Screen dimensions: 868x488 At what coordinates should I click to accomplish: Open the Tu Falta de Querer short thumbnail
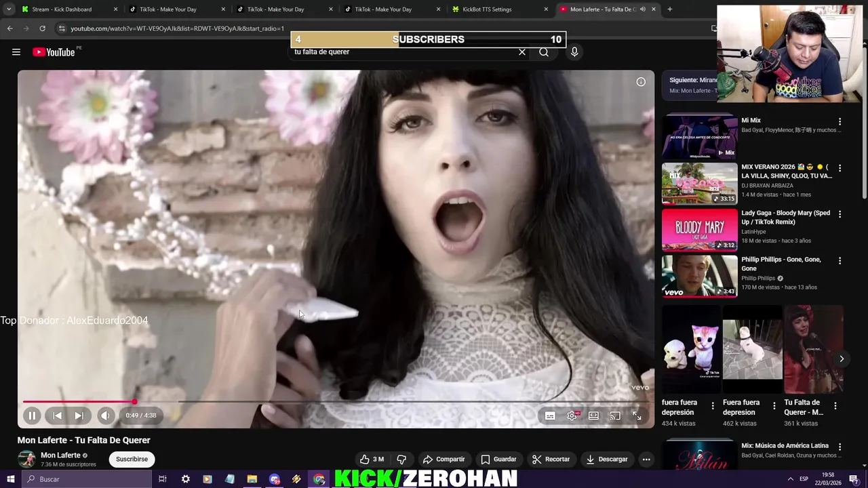tap(814, 349)
